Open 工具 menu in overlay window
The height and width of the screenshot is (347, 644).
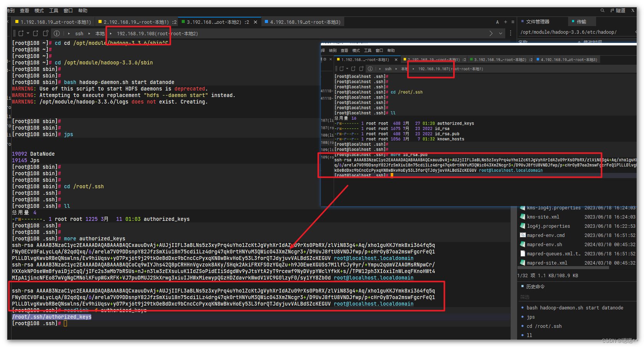tap(368, 51)
